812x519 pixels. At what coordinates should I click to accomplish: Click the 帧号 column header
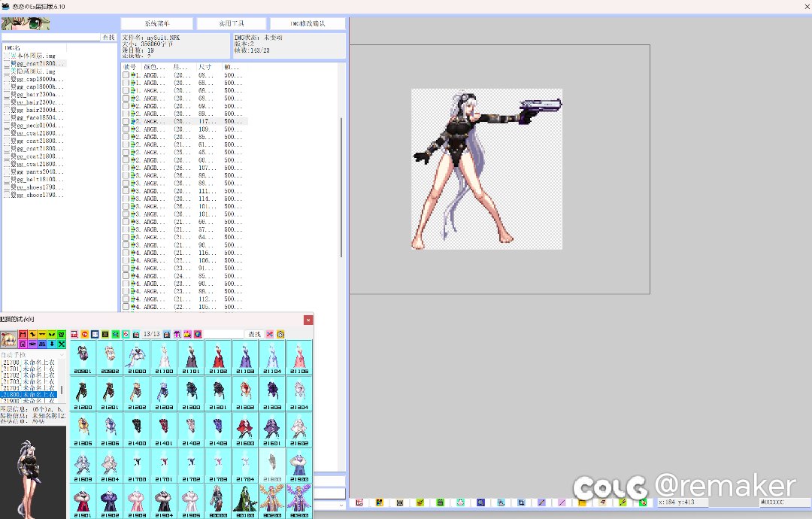tap(131, 67)
